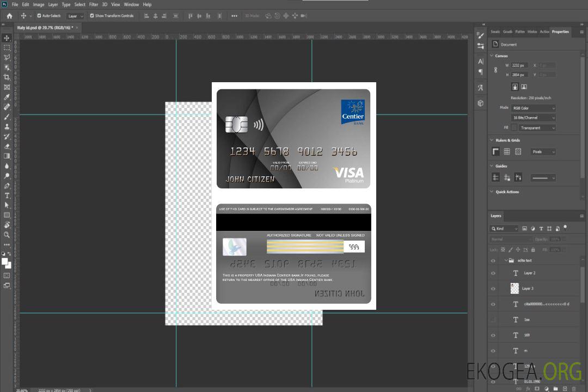Select the Horizontal Type tool
Viewport: 588px width, 392px height.
click(7, 195)
